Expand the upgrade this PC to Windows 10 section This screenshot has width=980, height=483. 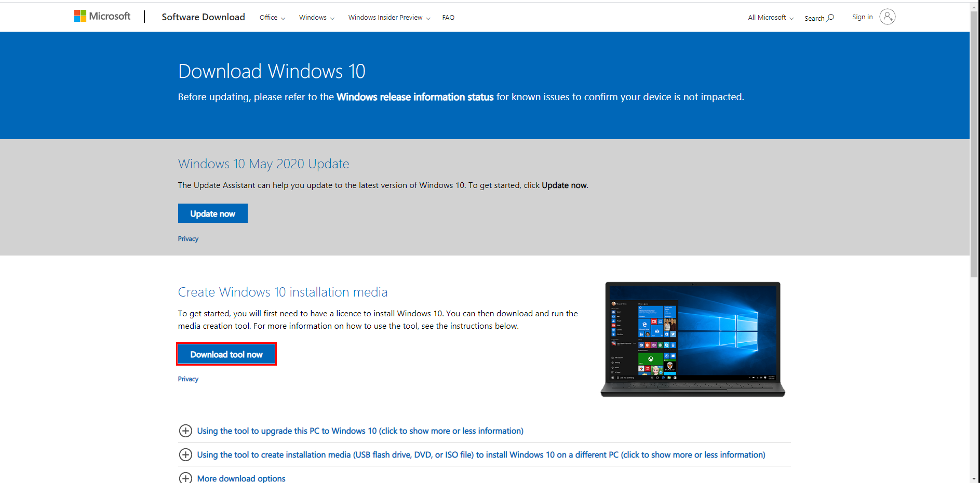[x=360, y=431]
